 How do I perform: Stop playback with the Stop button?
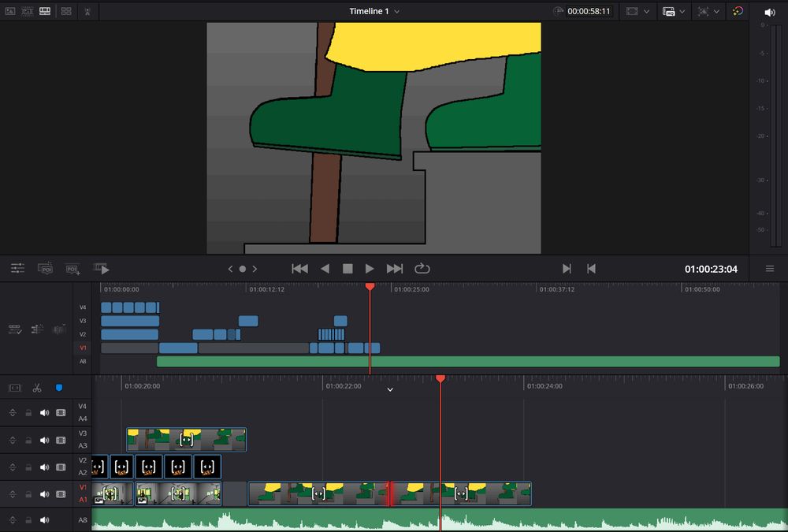[x=348, y=269]
